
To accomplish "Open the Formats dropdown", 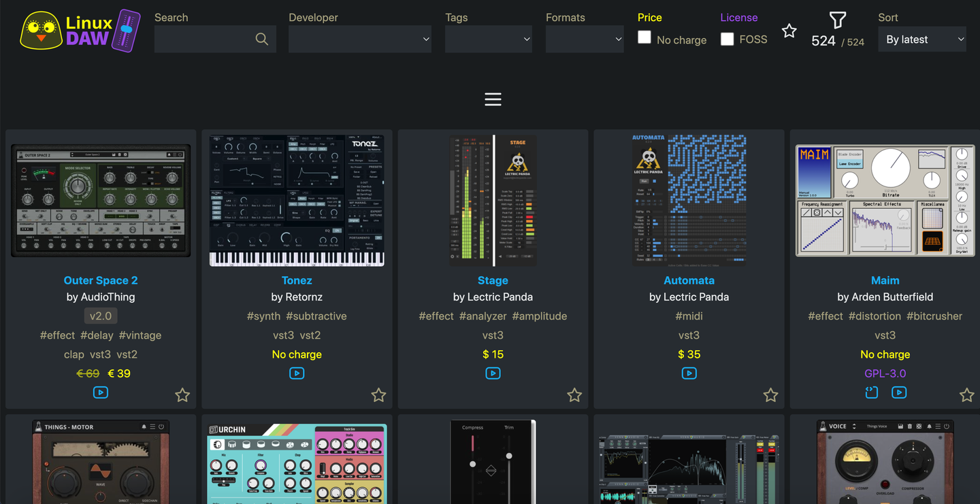I will pos(584,39).
